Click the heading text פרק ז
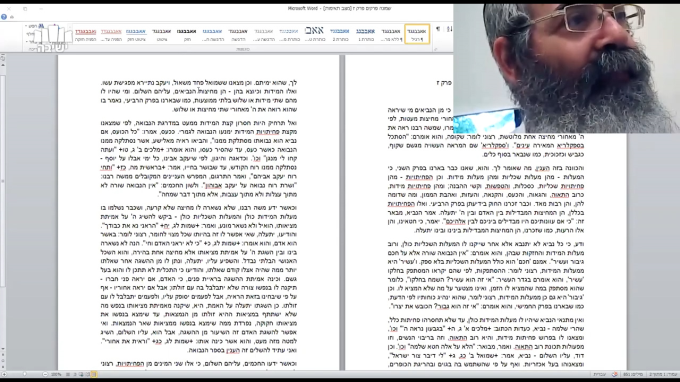The height and width of the screenshot is (382, 680). tap(444, 83)
